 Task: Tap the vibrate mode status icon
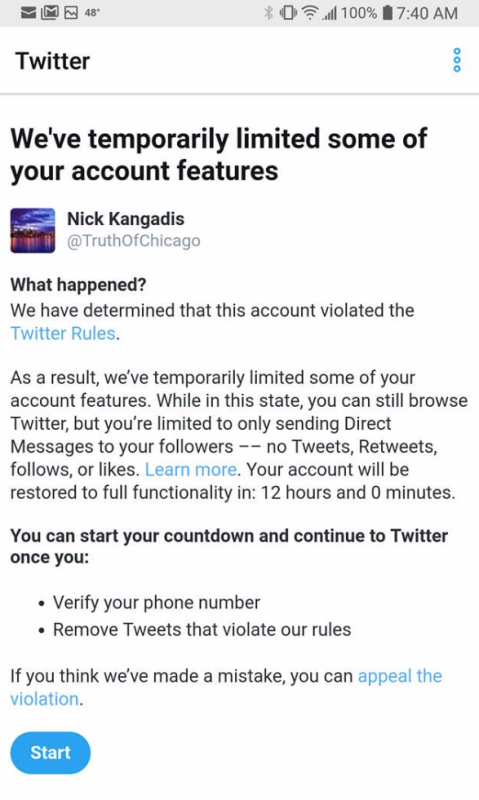(x=288, y=13)
